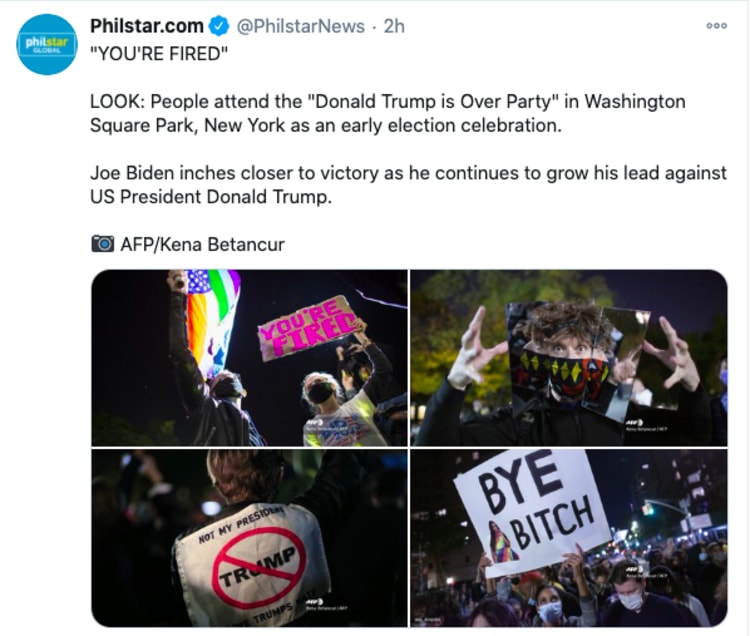Click the tweet paragraph about Washington Square Park

[387, 113]
